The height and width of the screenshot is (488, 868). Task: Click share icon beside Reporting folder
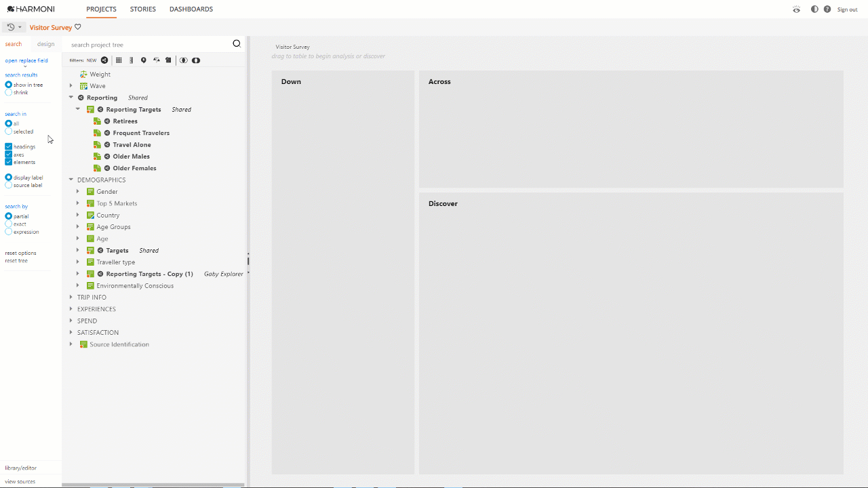click(81, 98)
